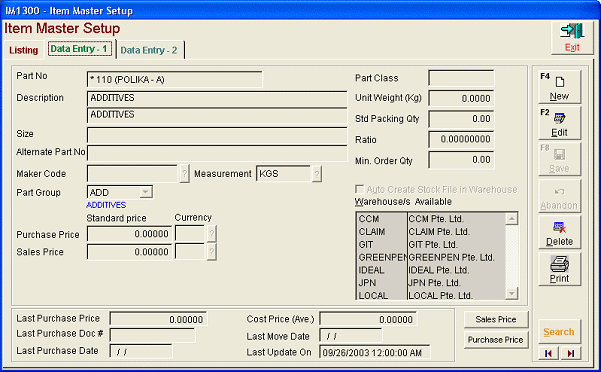Screen dimensions: 601x372
Task: Open Purchase Price currency lookup
Action: 211,234
